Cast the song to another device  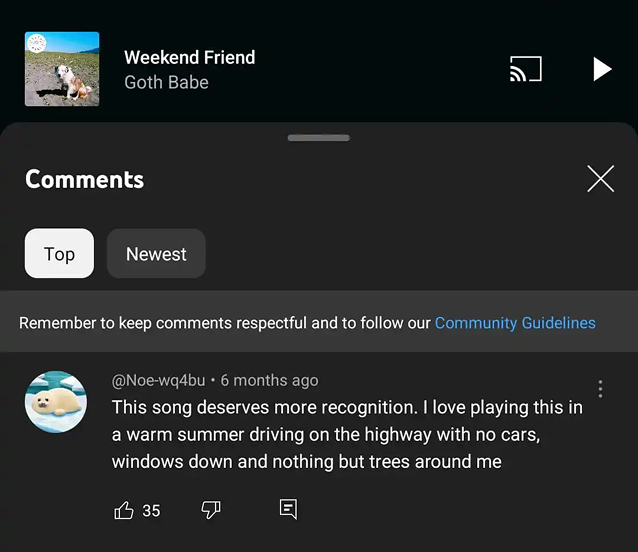point(525,69)
